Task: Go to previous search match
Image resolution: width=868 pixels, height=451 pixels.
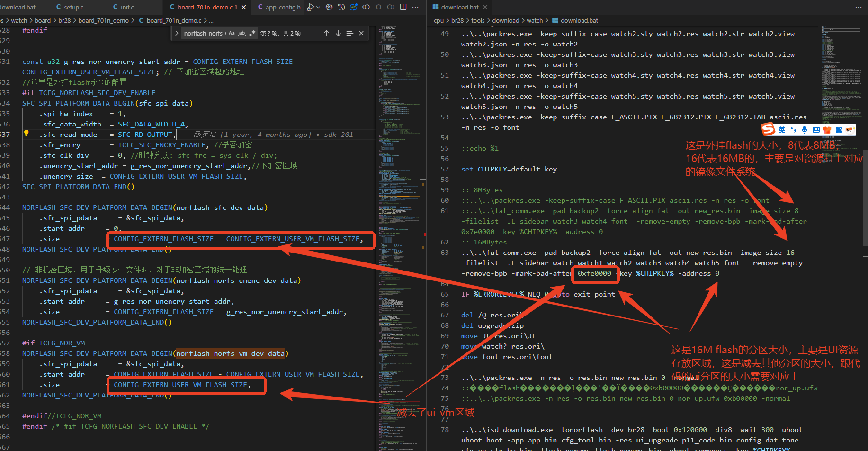Action: click(x=326, y=33)
